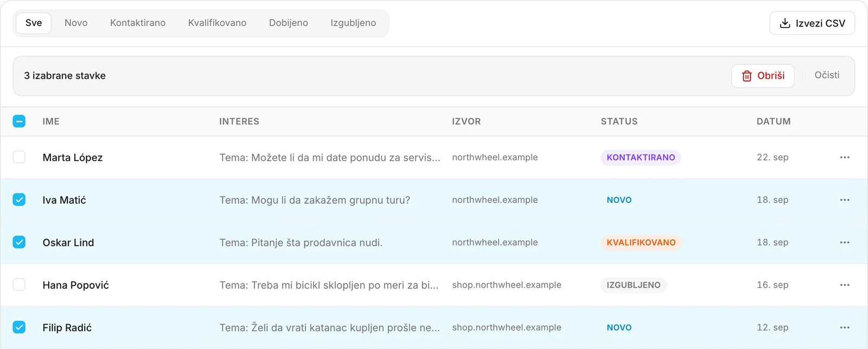Check the Hana Popović row checkbox
The width and height of the screenshot is (868, 349).
click(x=19, y=285)
